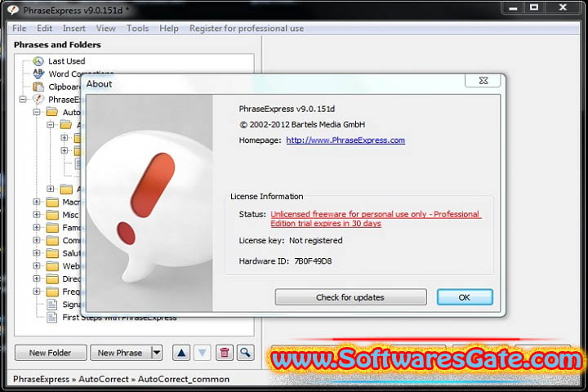Viewport: 588px width, 392px height.
Task: Expand the Web folder node
Action: click(37, 265)
